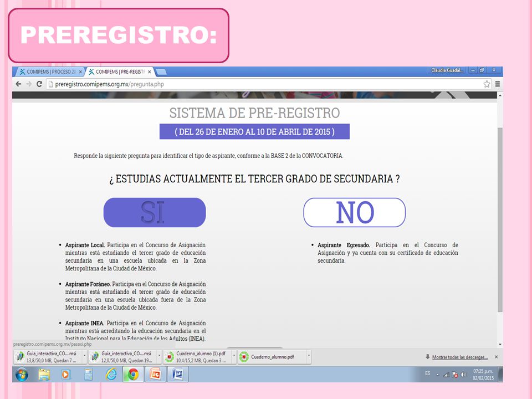Open second Guia_interactiva_CO...msi download, 12,0/50,0 MB
Image resolution: width=532 pixels, height=399 pixels.
click(x=122, y=356)
